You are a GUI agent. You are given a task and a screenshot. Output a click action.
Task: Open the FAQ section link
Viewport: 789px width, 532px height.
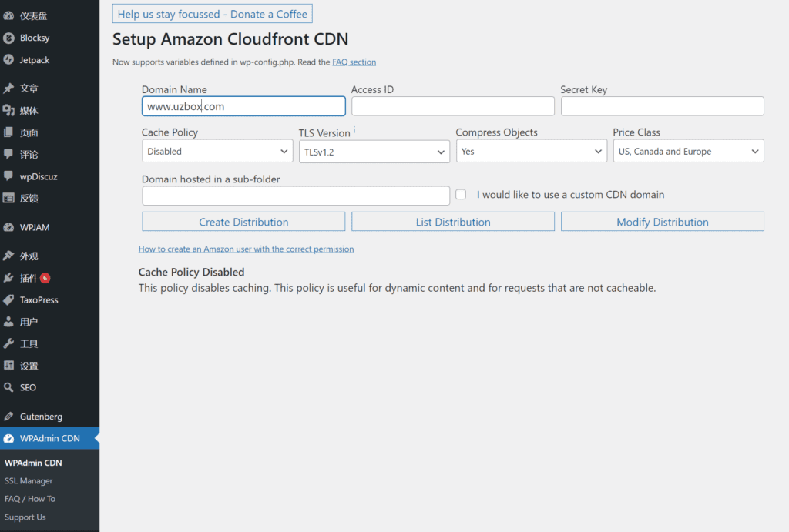(354, 62)
